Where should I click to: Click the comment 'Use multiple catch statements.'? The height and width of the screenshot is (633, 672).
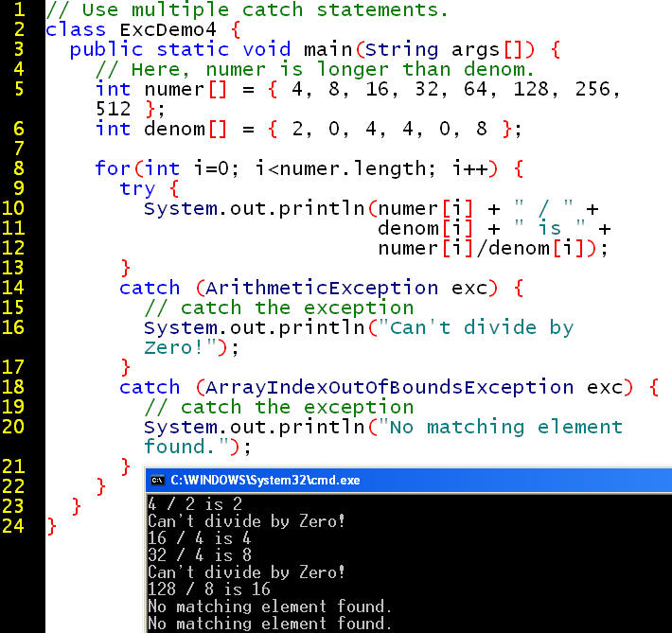pyautogui.click(x=247, y=9)
